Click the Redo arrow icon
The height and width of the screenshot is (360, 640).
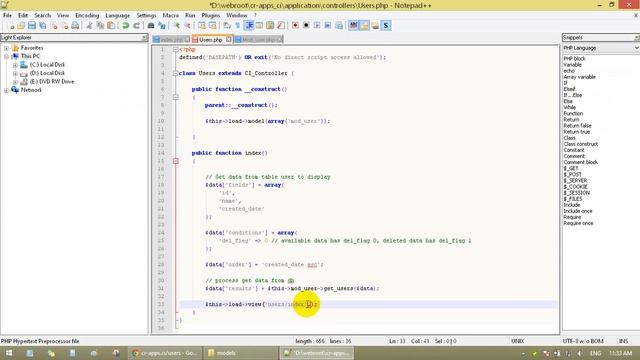click(136, 26)
